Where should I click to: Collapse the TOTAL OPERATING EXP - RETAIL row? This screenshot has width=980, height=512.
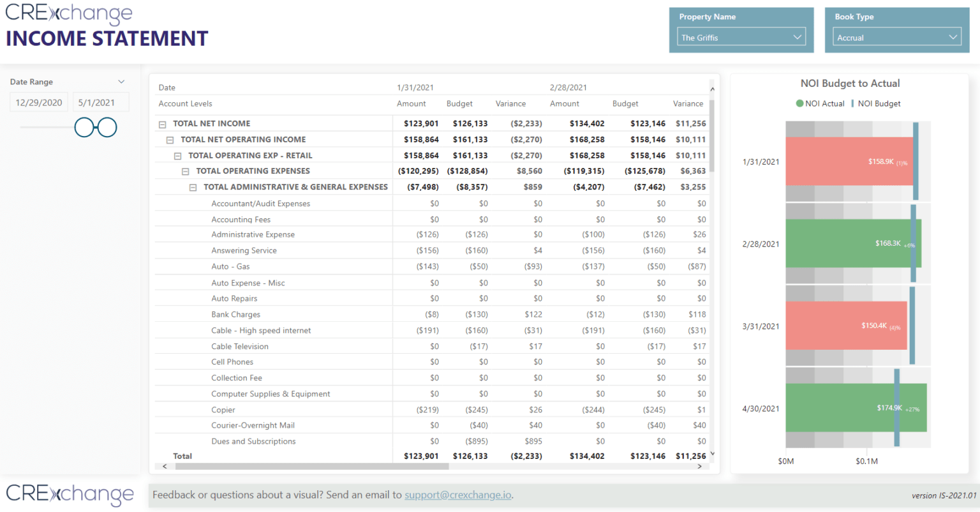(x=177, y=154)
